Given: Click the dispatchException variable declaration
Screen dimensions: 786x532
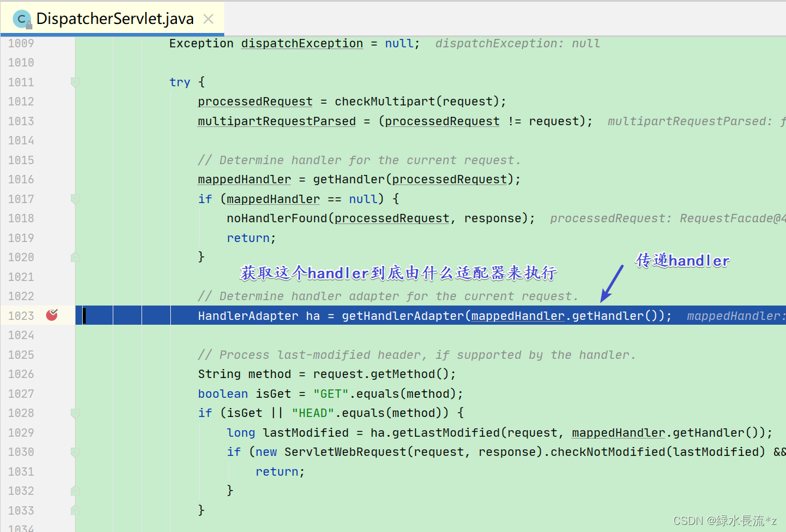Looking at the screenshot, I should click(x=302, y=43).
